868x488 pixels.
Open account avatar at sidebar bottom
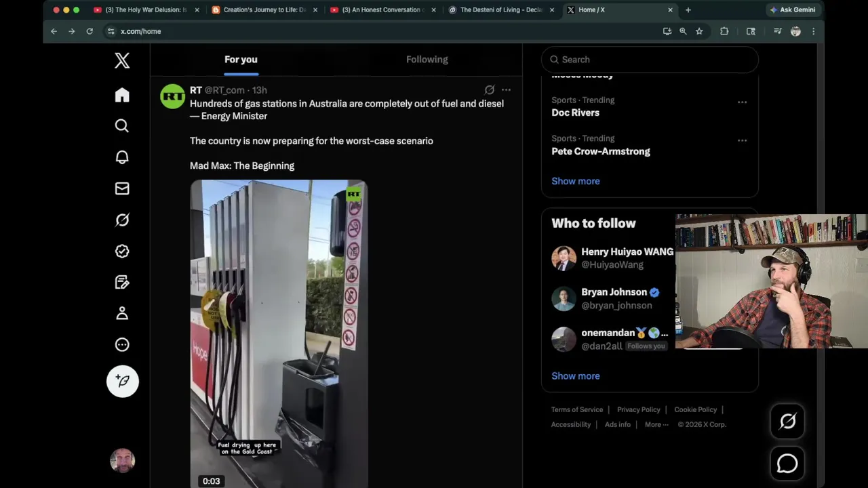[123, 461]
